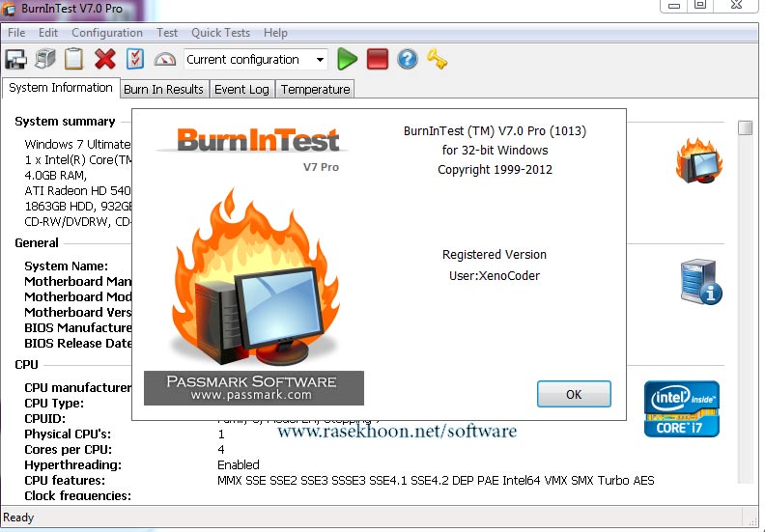The width and height of the screenshot is (765, 532).
Task: Click the 'Ready' status bar text
Action: pos(18,518)
